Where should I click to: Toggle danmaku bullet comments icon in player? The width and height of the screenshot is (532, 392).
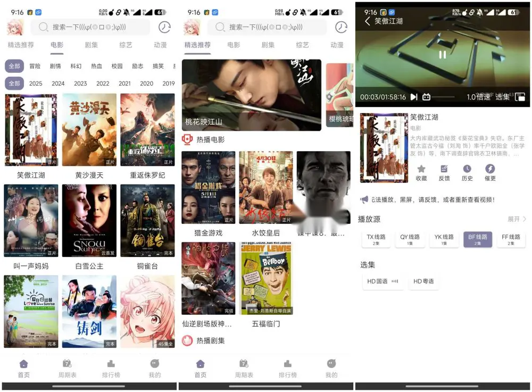pos(427,97)
